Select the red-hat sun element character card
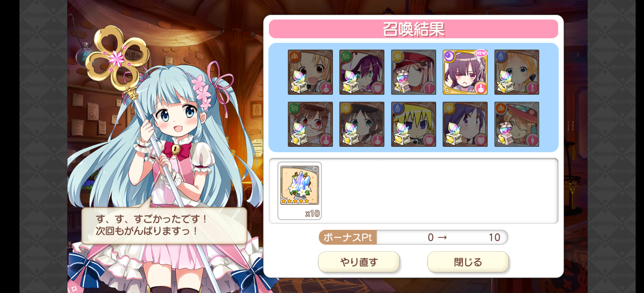This screenshot has height=293, width=644. [x=413, y=72]
